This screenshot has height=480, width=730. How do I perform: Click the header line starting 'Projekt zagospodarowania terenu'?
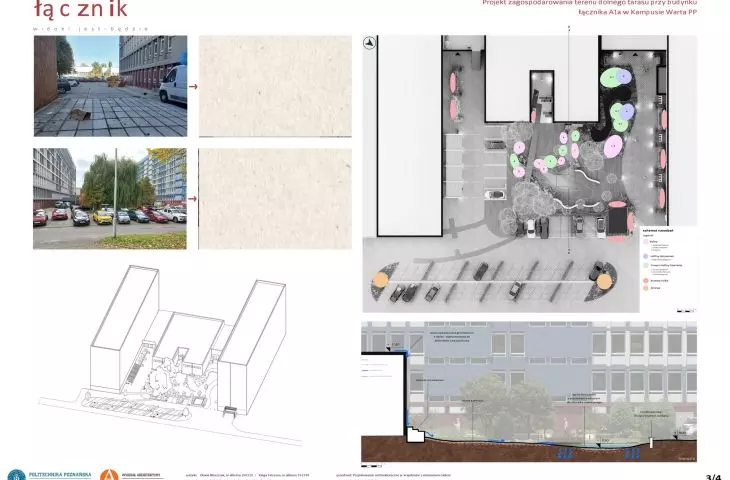pos(589,3)
